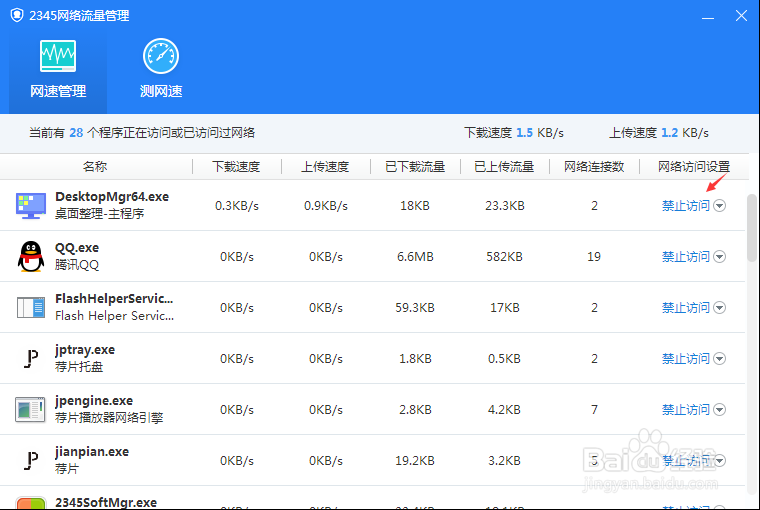Click the 0.9KB/s upload speed for DesktopMgr64
The width and height of the screenshot is (760, 510).
point(326,206)
